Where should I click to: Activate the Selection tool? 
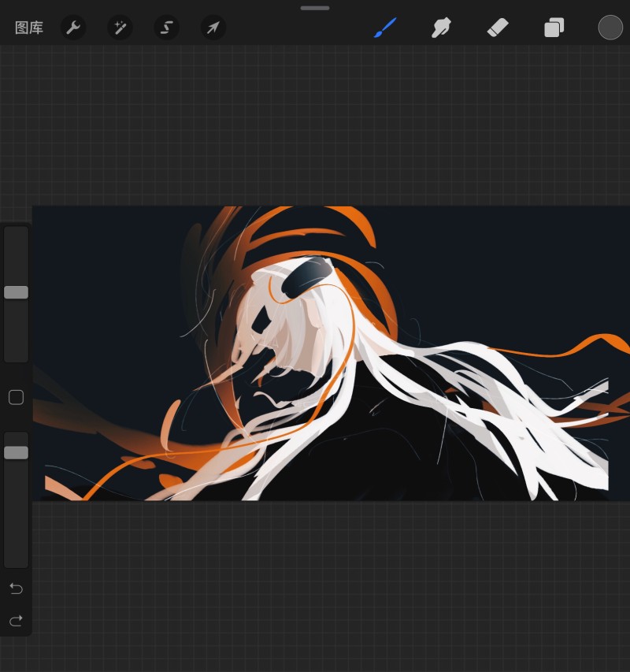click(167, 28)
